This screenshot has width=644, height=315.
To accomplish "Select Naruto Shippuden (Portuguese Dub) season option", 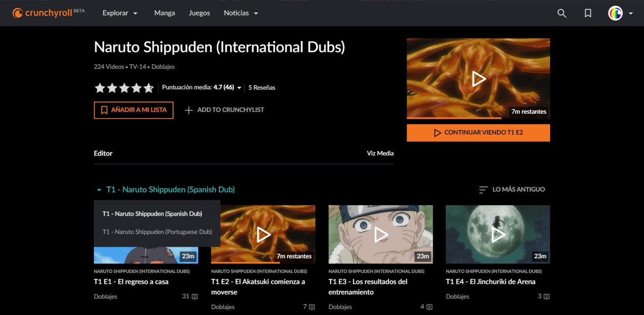I will [157, 232].
